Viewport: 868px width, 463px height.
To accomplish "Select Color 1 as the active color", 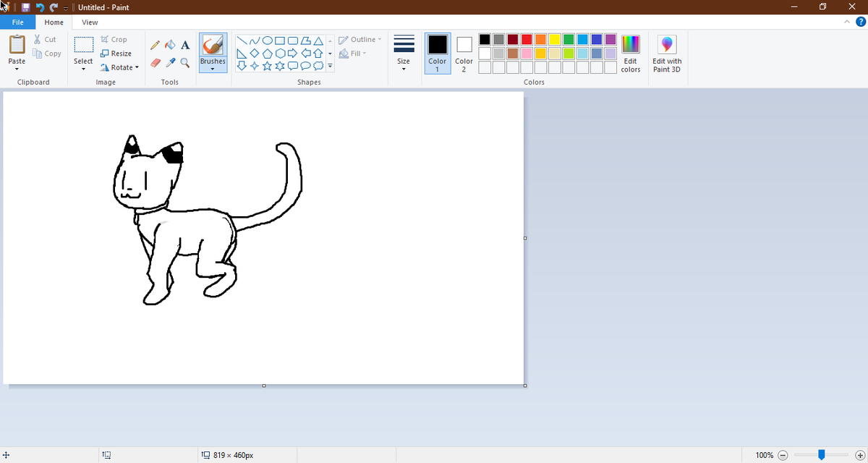I will 438,54.
